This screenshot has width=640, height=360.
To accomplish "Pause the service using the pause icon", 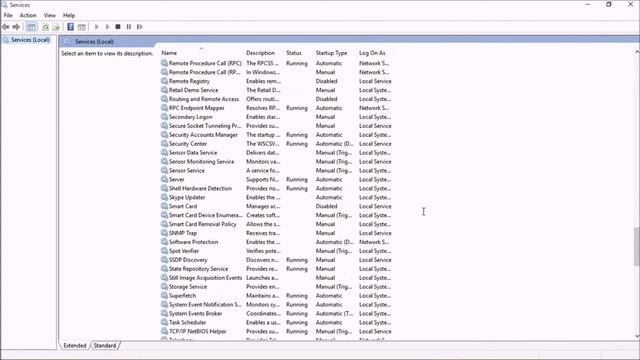I will point(129,27).
